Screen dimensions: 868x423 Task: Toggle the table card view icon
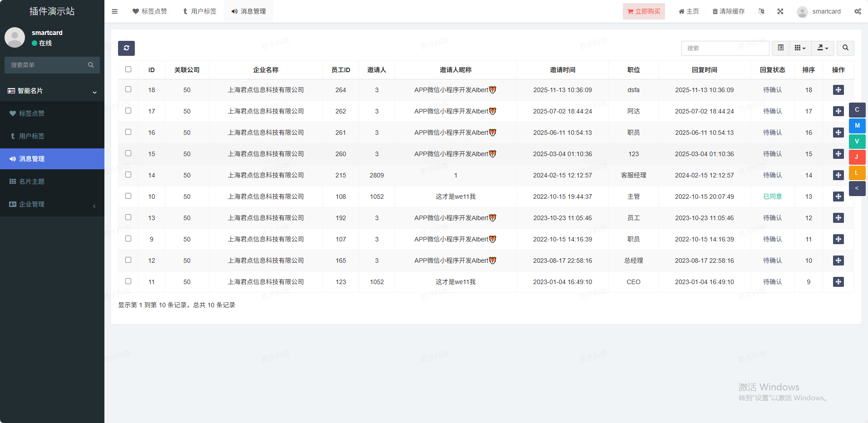(780, 48)
